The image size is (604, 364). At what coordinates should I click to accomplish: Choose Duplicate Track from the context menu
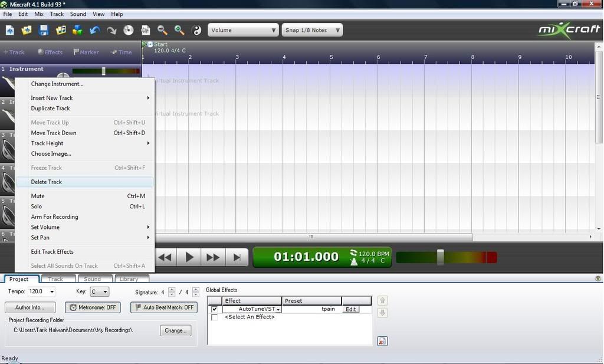[x=84, y=108]
